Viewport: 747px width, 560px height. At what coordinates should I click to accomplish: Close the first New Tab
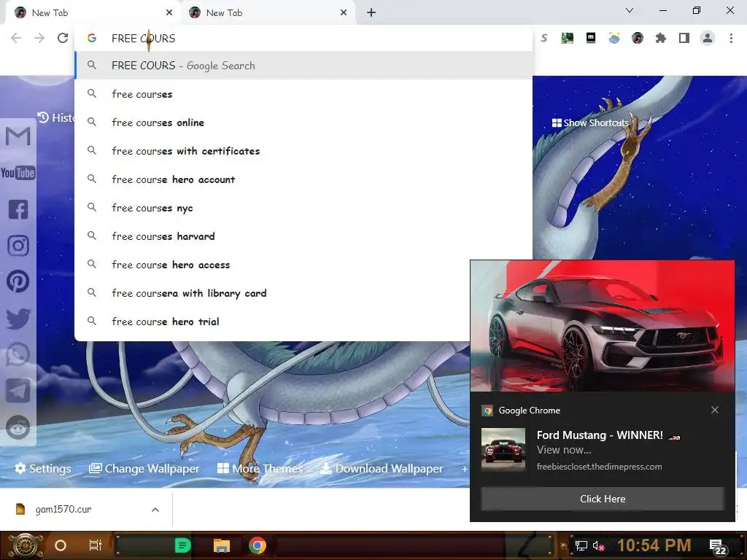pyautogui.click(x=169, y=13)
